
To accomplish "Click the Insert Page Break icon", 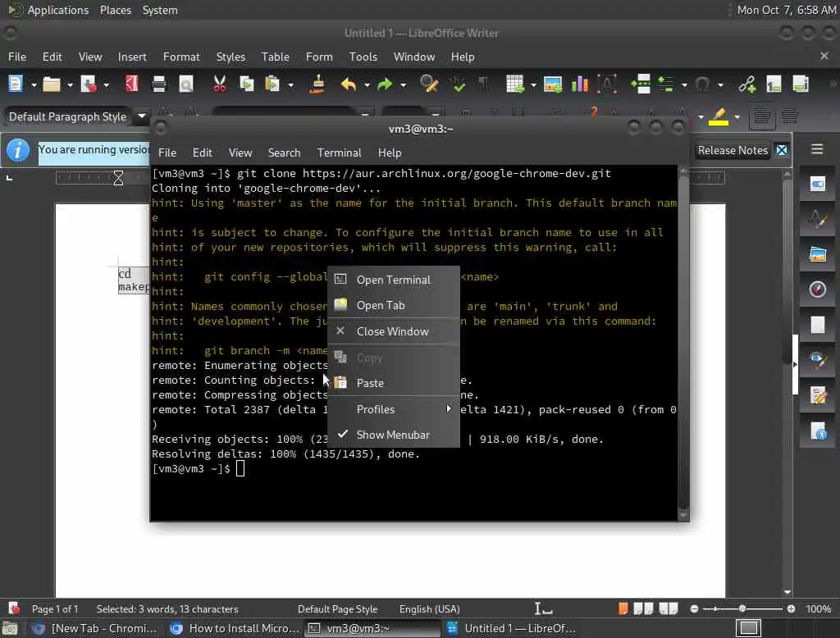I will [x=641, y=84].
